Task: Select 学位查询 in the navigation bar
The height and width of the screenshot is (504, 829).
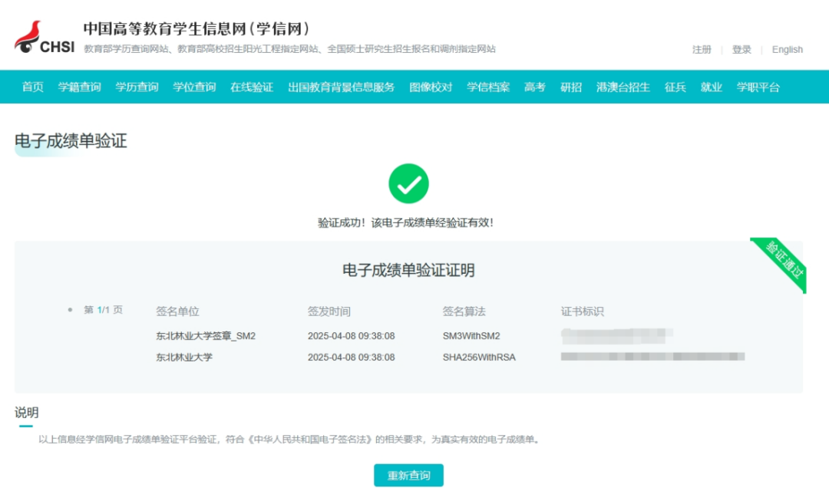Action: point(194,87)
